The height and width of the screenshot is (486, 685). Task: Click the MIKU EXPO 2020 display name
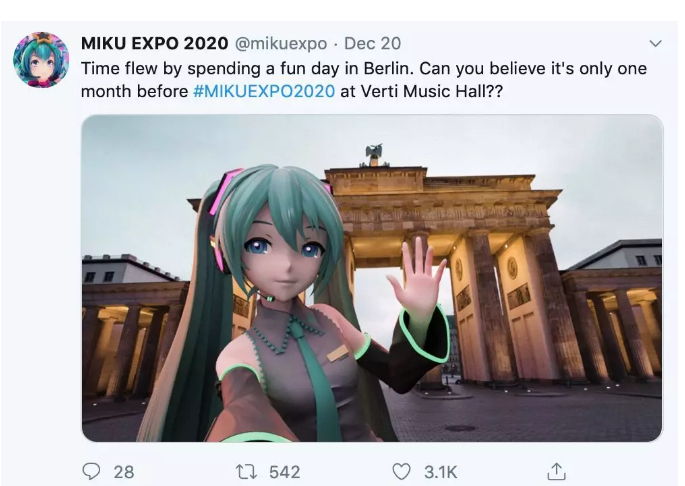[155, 43]
